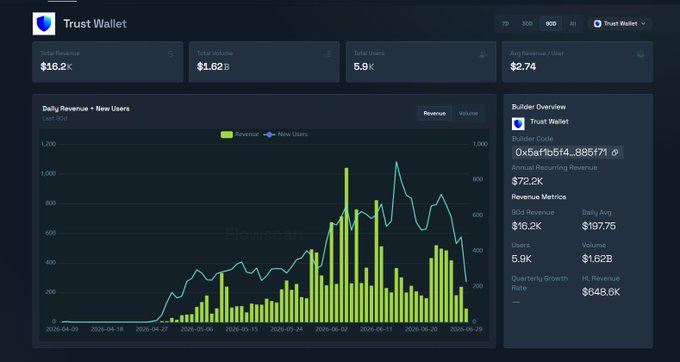The image size is (680, 362).
Task: Click the Builder Overview heading
Action: 539,107
